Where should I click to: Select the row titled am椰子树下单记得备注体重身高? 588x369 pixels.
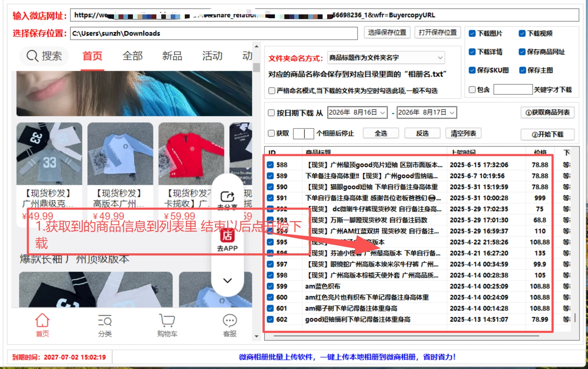(x=351, y=308)
